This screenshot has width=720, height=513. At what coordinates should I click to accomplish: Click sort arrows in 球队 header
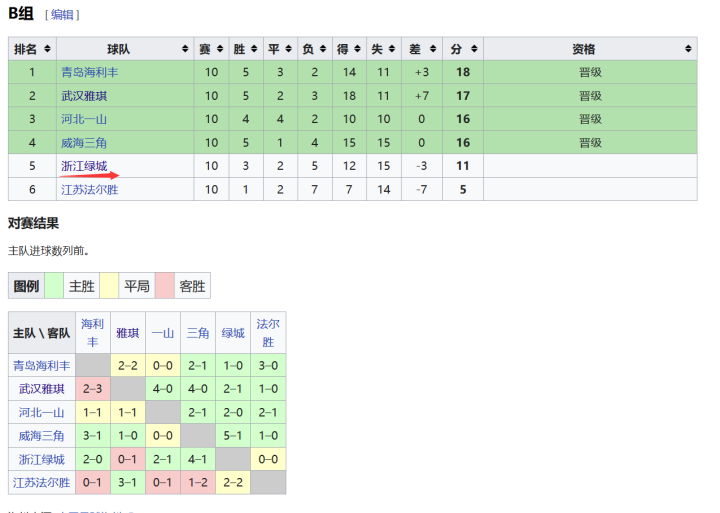[x=185, y=49]
